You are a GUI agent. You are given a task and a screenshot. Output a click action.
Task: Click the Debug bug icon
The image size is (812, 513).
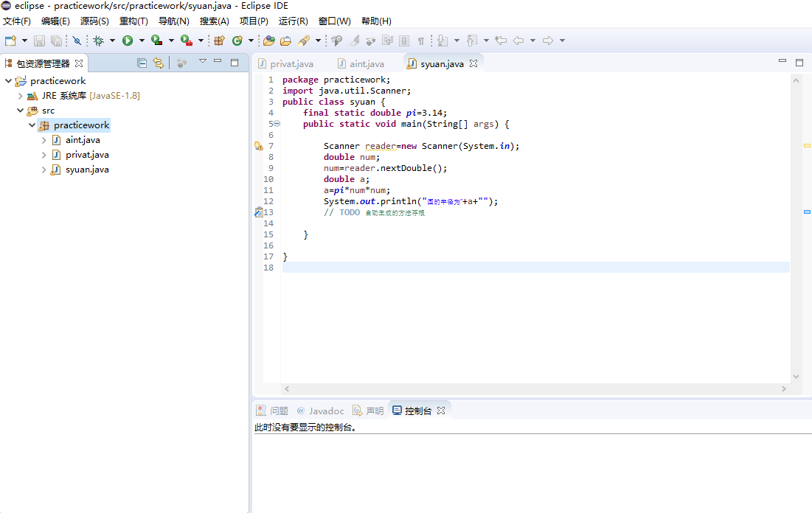point(98,41)
